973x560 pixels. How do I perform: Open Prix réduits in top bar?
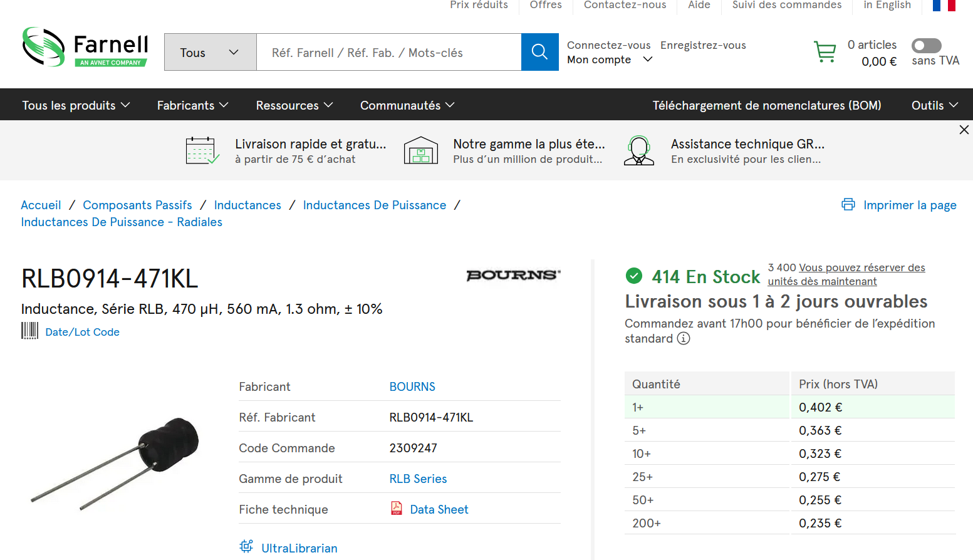479,5
